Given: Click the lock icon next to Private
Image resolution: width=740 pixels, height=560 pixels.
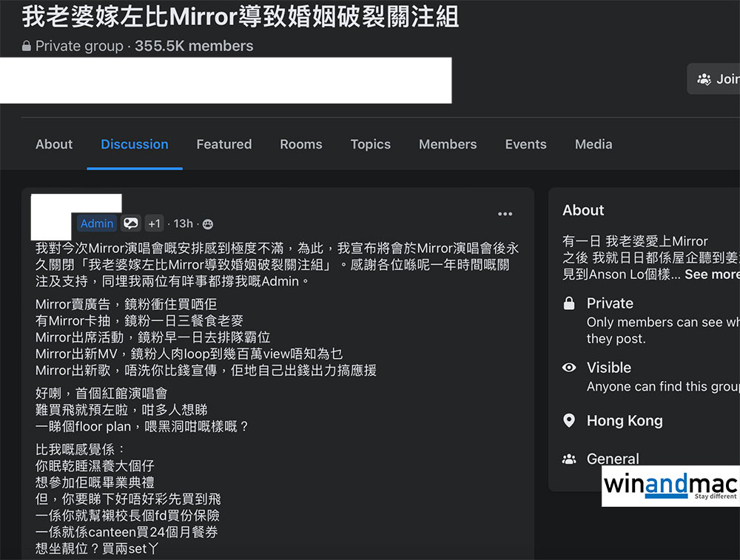Looking at the screenshot, I should click(x=569, y=303).
